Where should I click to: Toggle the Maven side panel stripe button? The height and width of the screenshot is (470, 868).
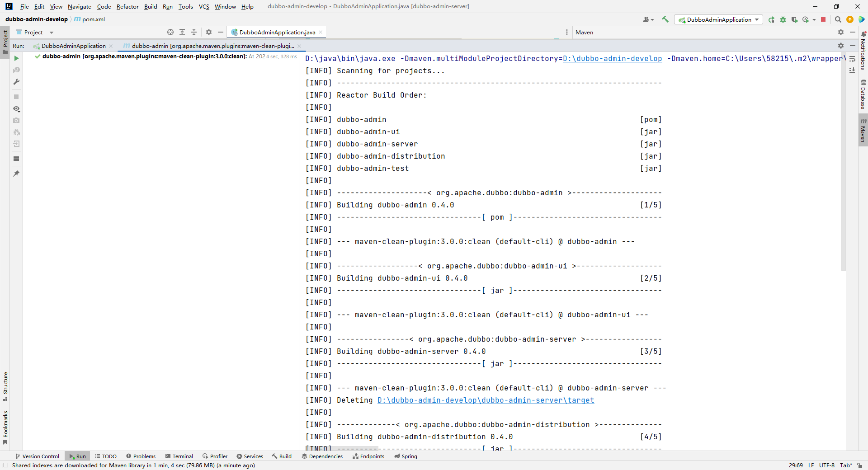pyautogui.click(x=863, y=130)
